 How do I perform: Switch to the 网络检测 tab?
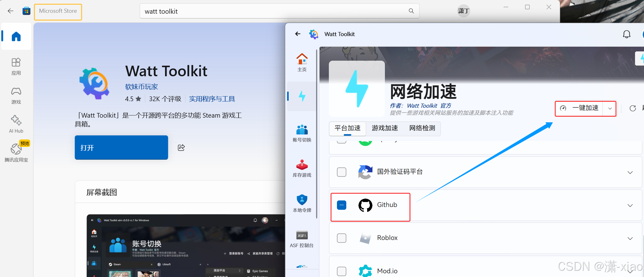pyautogui.click(x=422, y=128)
